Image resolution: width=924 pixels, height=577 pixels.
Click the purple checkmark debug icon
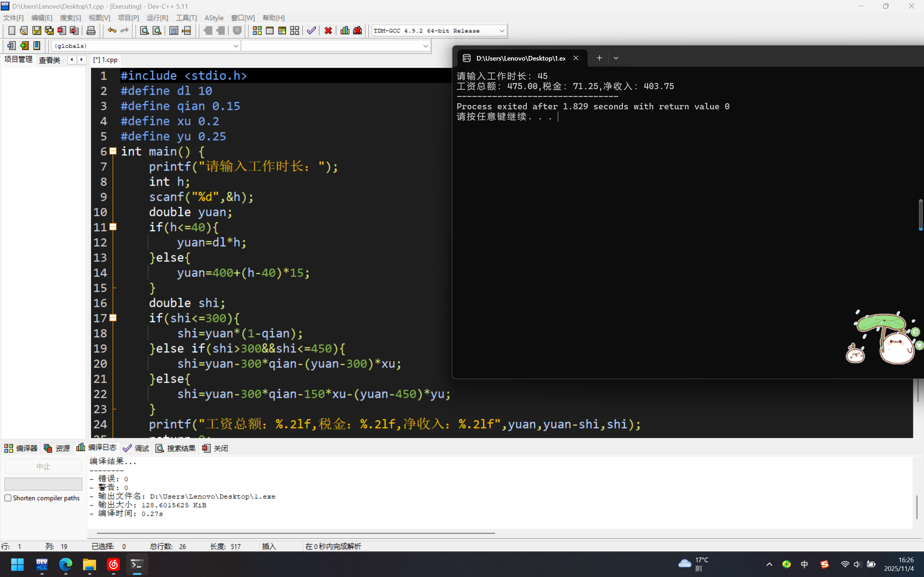click(311, 31)
